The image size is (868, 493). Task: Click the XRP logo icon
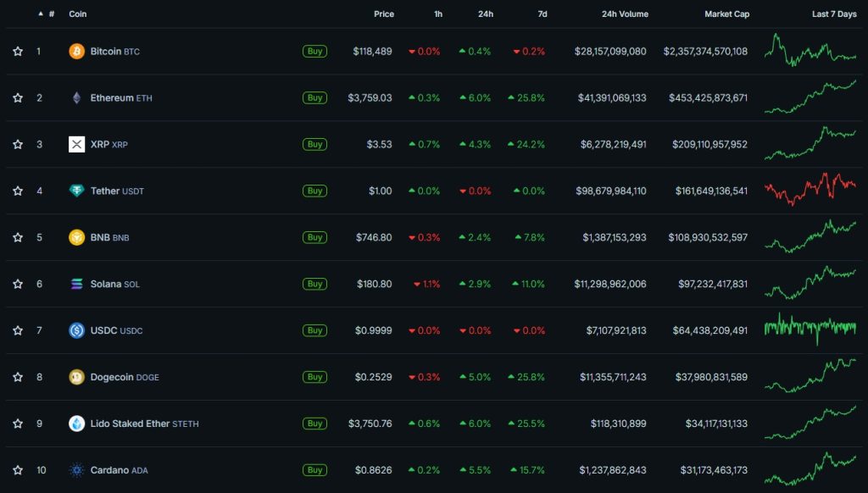pos(76,145)
